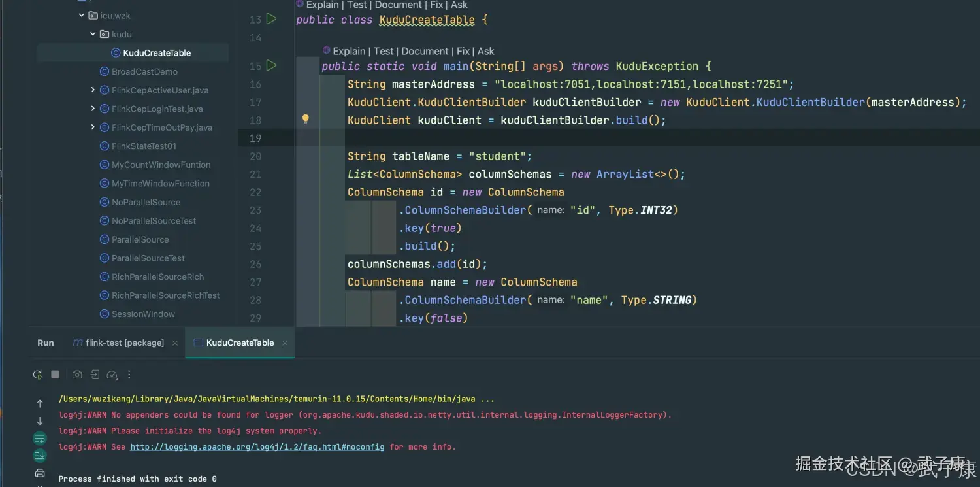Collapse the kudu folder in project tree
This screenshot has width=980, height=487.
[93, 34]
